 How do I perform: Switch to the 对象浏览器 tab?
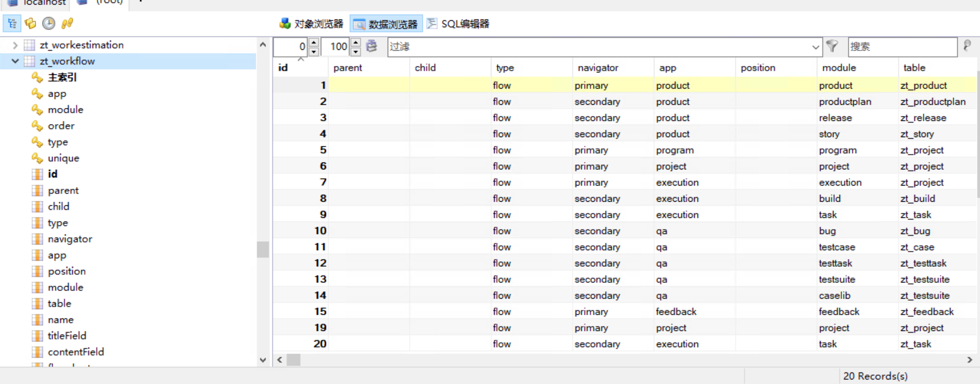[312, 24]
